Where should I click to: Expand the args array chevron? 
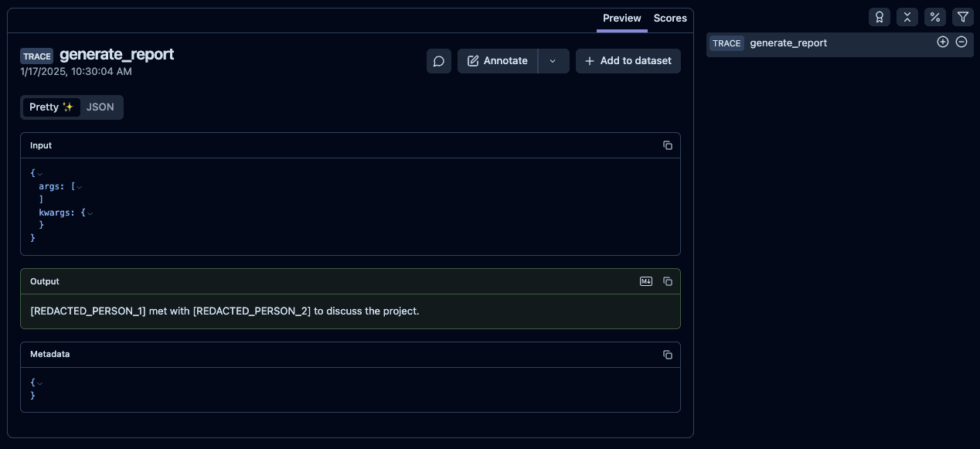pos(79,187)
